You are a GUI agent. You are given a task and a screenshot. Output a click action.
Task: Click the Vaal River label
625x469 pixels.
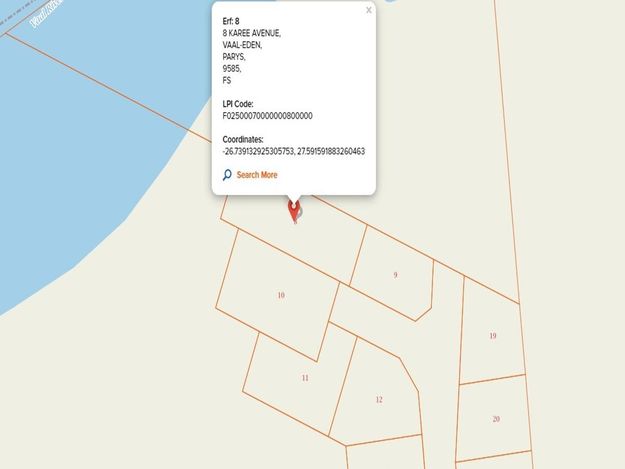pyautogui.click(x=47, y=15)
